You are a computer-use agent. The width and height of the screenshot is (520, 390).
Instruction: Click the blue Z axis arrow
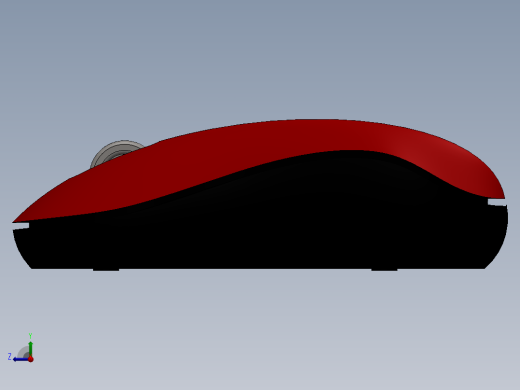21,359
